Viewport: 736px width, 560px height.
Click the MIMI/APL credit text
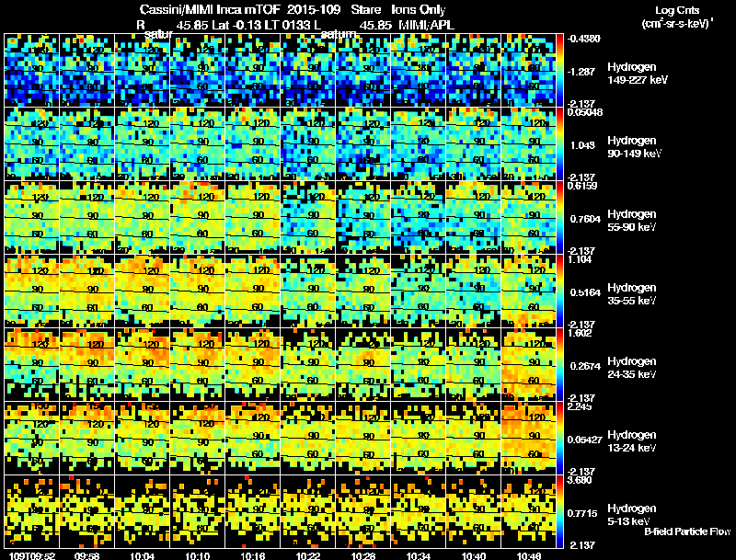tap(426, 26)
